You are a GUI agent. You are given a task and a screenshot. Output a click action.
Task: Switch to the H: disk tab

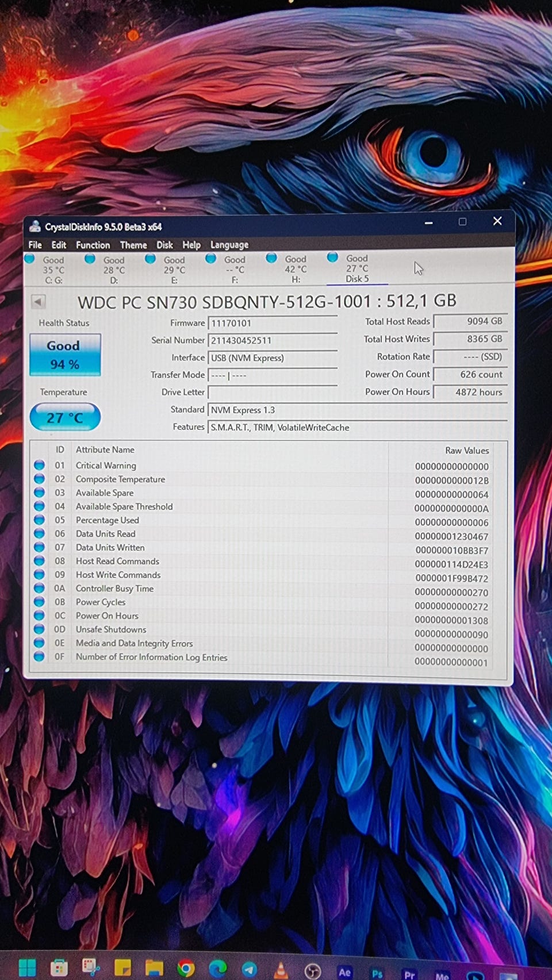pos(295,269)
